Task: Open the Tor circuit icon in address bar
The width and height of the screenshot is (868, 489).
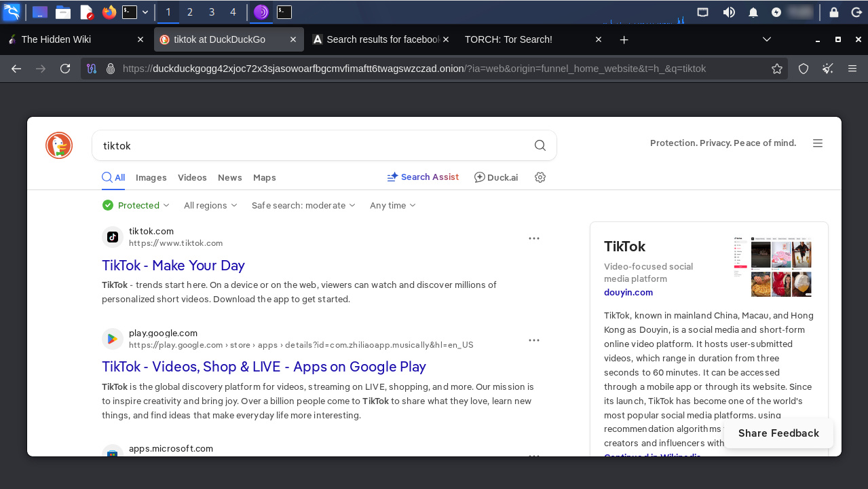Action: pos(92,69)
